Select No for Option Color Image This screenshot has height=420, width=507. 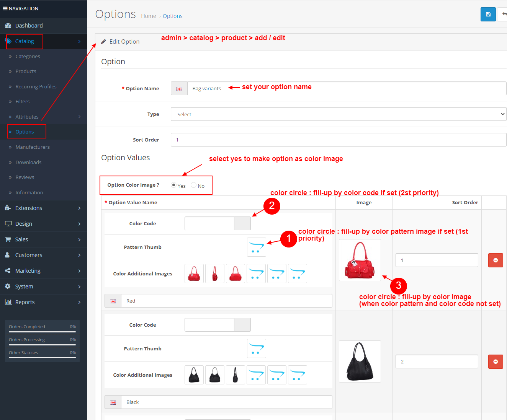(x=193, y=185)
